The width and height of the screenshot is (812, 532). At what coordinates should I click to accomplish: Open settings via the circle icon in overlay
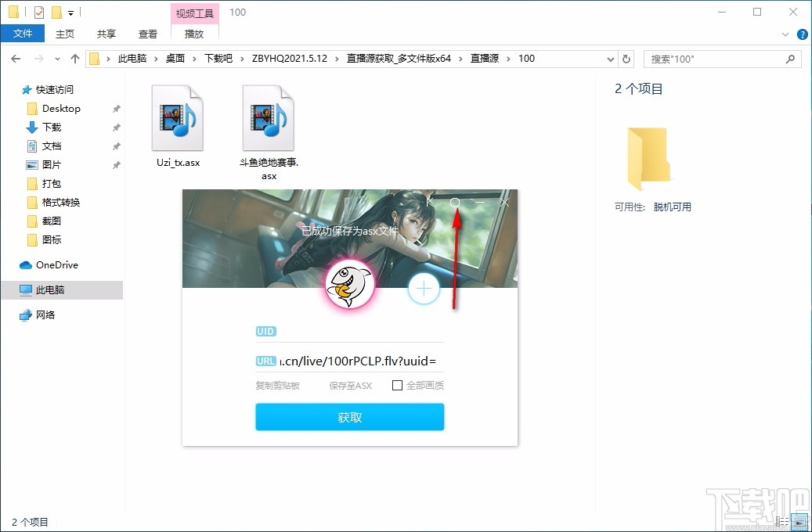pos(454,203)
